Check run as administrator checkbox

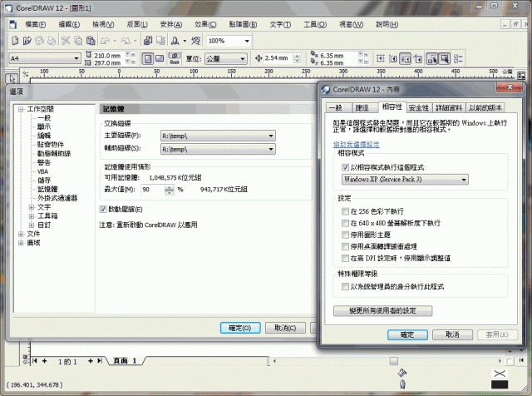[346, 287]
